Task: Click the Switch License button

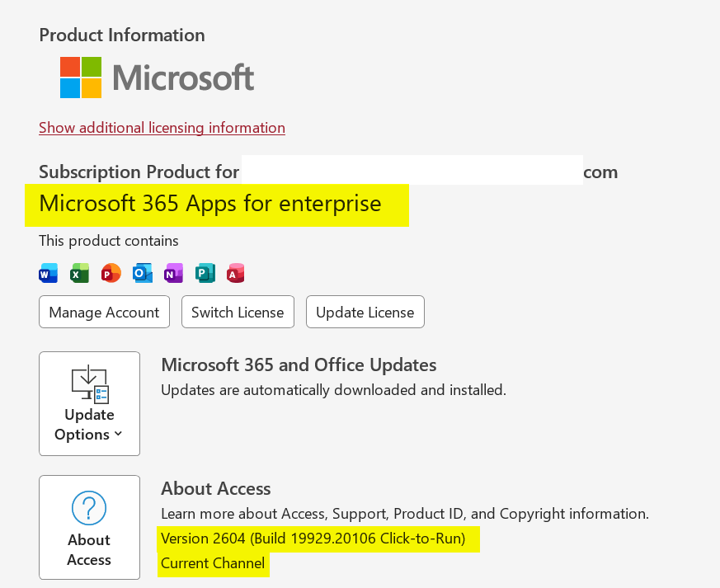Action: 238,312
